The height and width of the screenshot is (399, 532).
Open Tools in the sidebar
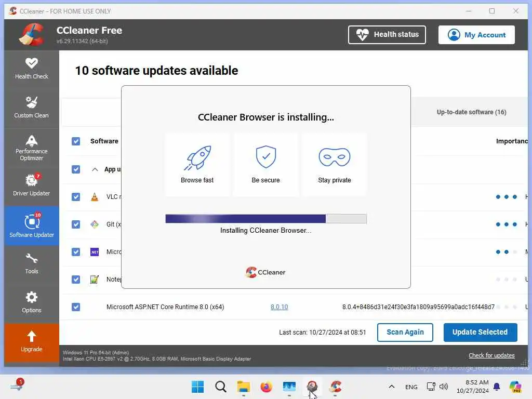32,264
